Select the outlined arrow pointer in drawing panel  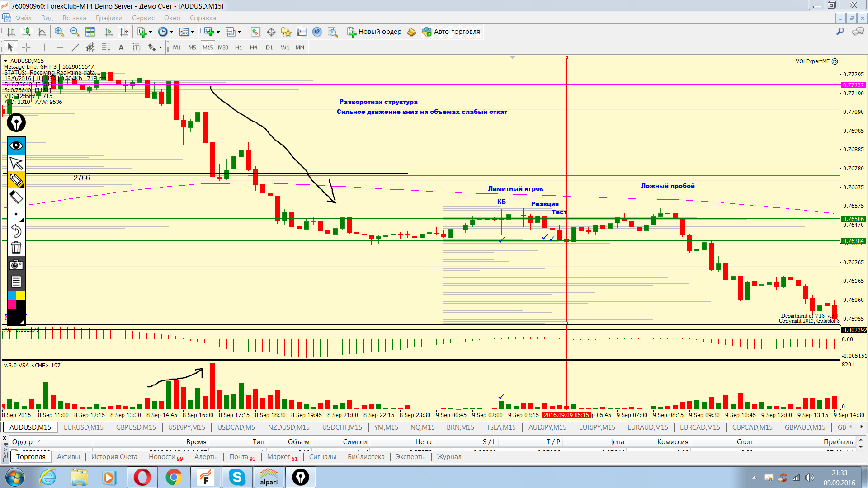16,163
